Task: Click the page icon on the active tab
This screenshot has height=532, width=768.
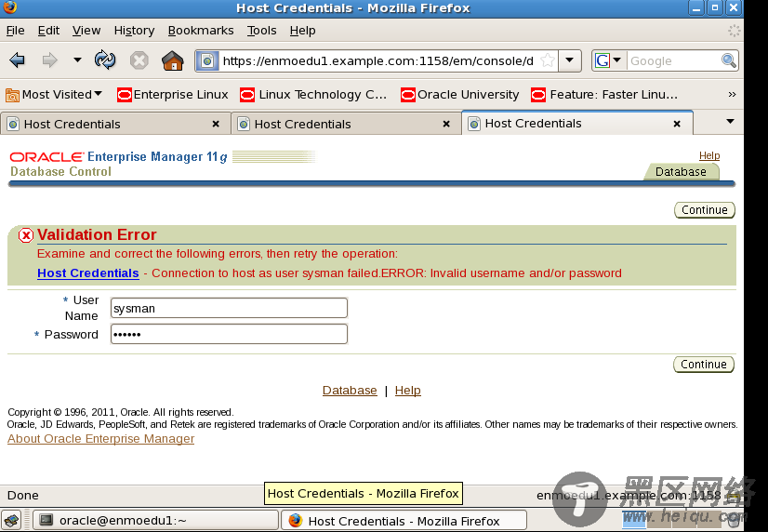Action: [x=474, y=124]
